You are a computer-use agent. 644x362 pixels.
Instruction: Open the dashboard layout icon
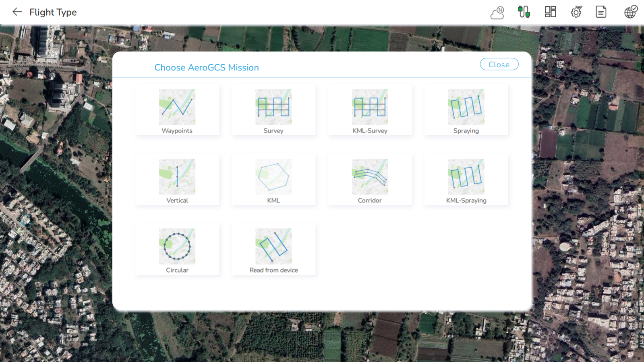pyautogui.click(x=550, y=12)
